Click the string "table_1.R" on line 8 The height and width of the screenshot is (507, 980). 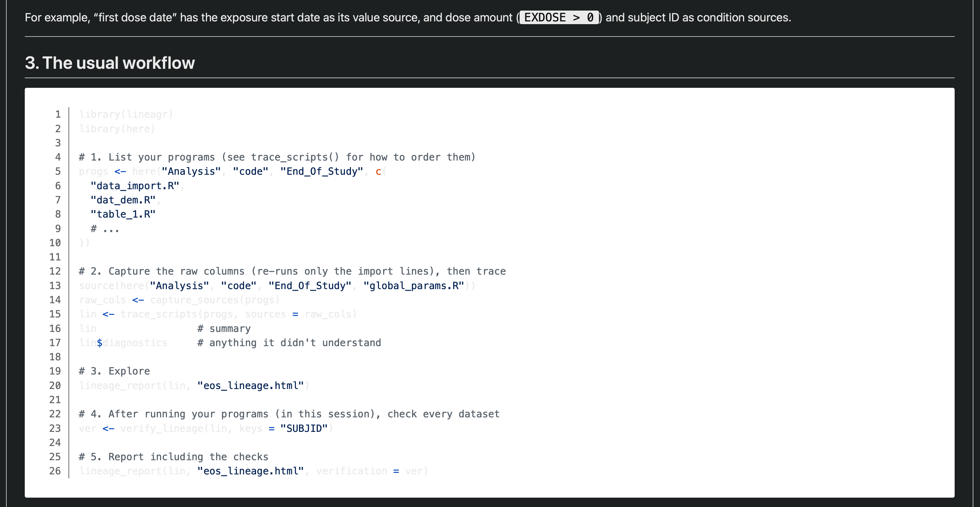pyautogui.click(x=123, y=214)
